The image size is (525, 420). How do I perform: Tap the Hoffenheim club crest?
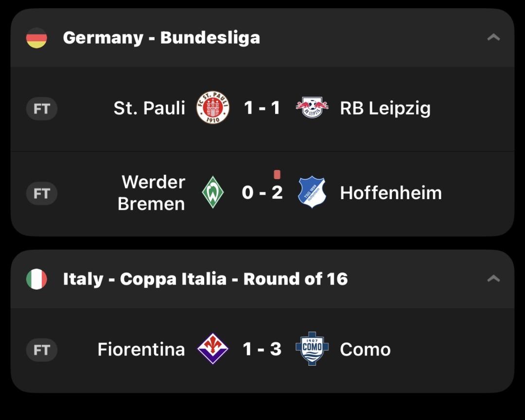pos(312,193)
